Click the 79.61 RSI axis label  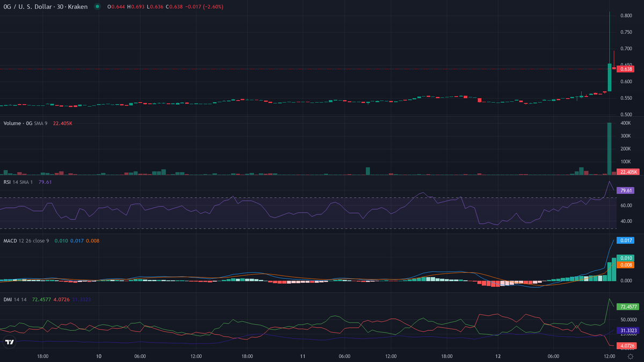click(626, 190)
